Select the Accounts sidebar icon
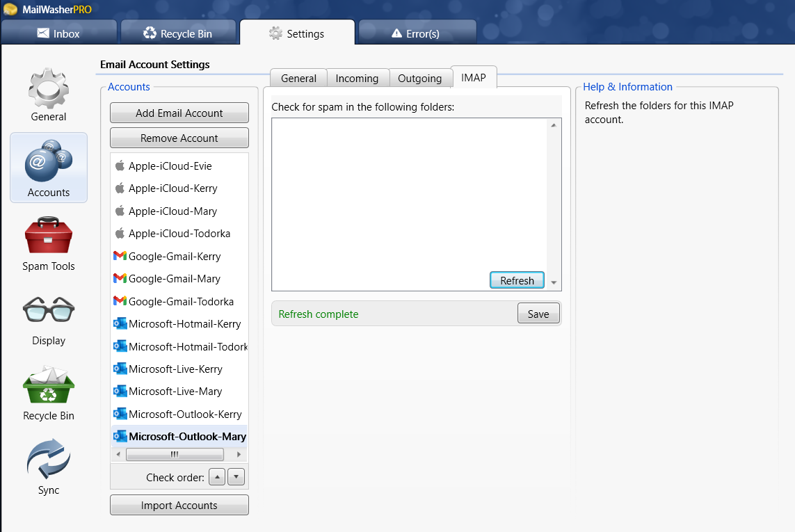The image size is (795, 532). click(x=49, y=161)
